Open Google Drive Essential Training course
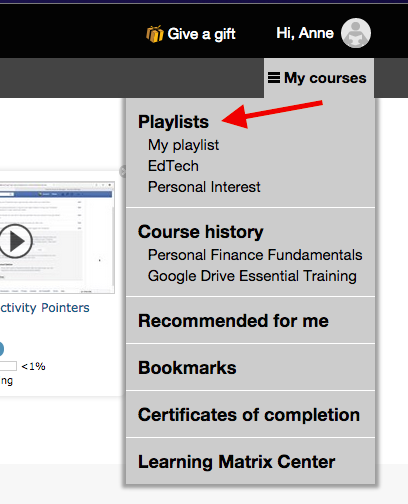This screenshot has height=504, width=408. pyautogui.click(x=252, y=276)
